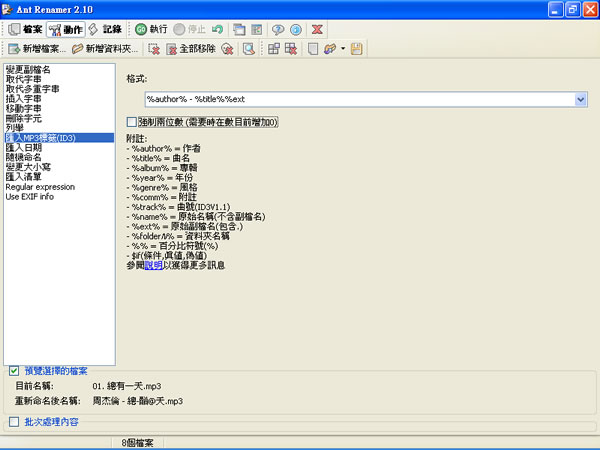Click the %genre% = 風格 note line
600x450 pixels.
162,188
